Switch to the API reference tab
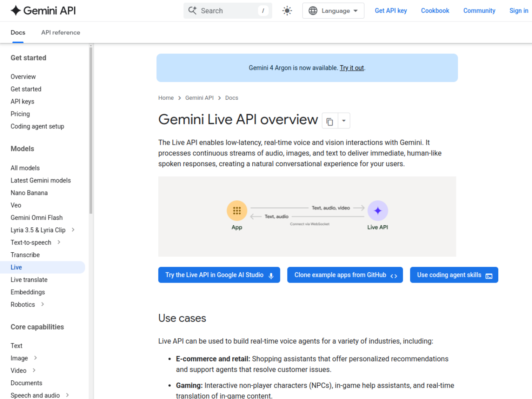Image resolution: width=532 pixels, height=399 pixels. click(61, 32)
